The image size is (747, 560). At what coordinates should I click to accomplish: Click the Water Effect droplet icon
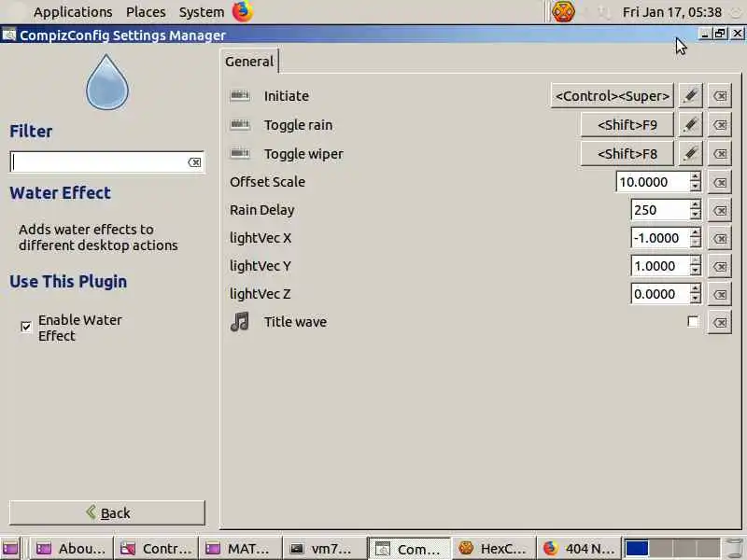(107, 82)
